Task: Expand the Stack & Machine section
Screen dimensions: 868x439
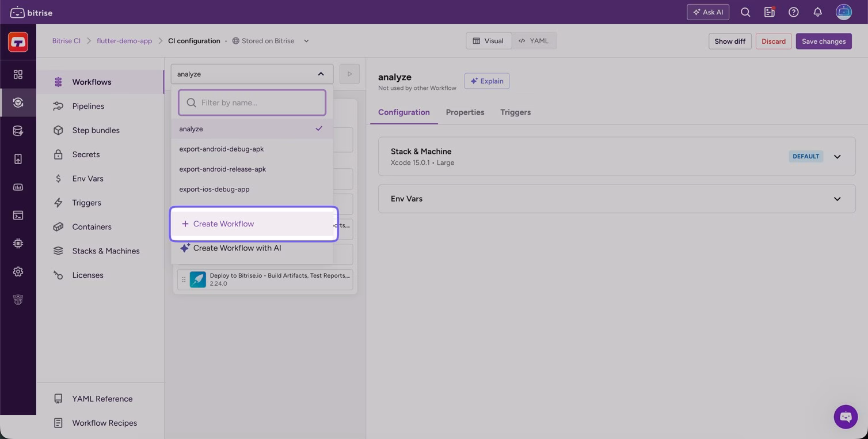Action: click(x=837, y=157)
